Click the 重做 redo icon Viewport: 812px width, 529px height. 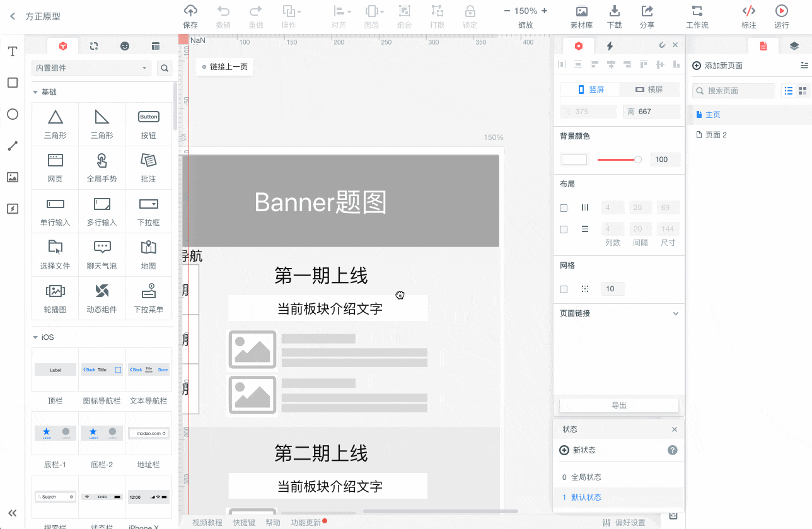(x=255, y=11)
